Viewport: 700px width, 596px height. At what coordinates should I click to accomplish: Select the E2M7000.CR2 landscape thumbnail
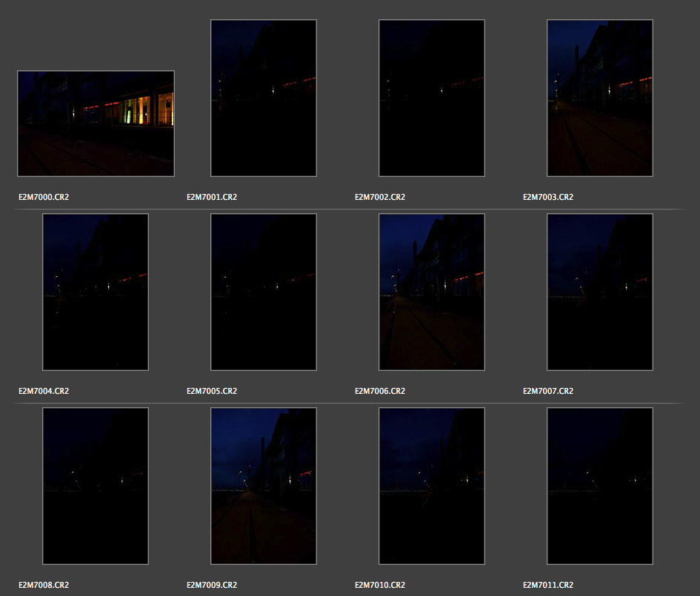pos(96,124)
